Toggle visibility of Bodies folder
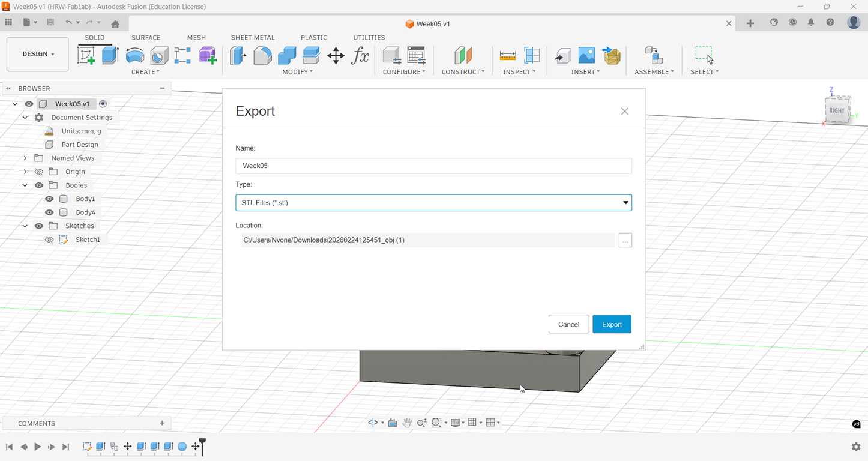This screenshot has height=461, width=868. click(39, 185)
